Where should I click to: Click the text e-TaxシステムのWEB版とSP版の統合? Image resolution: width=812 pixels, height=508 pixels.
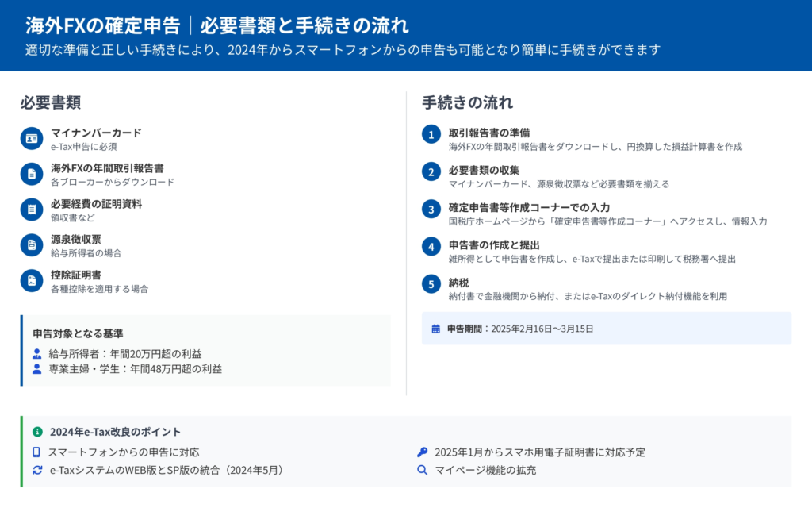(x=168, y=470)
